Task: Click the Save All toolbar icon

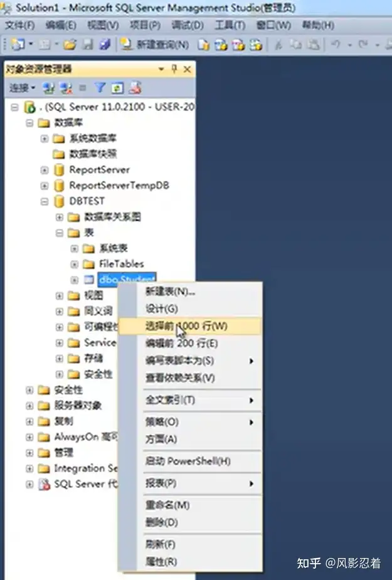Action: click(x=105, y=45)
